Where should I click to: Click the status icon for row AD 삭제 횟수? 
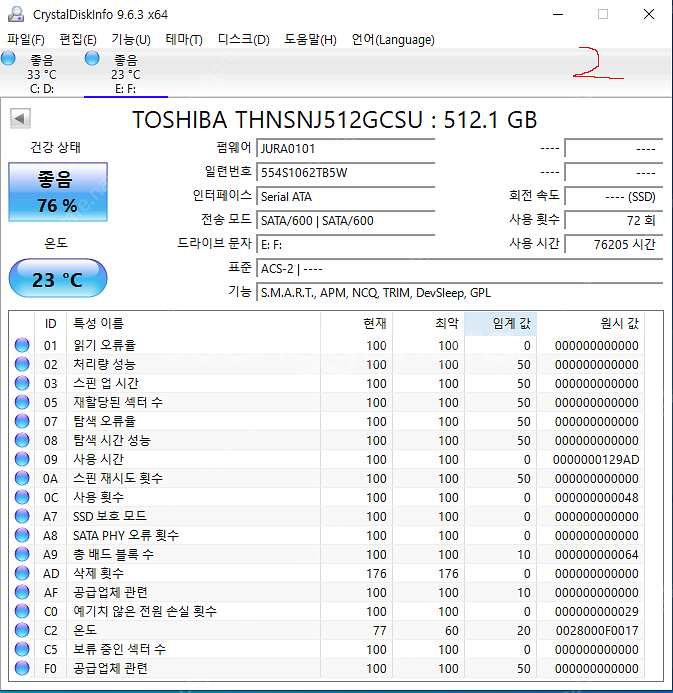tap(22, 573)
